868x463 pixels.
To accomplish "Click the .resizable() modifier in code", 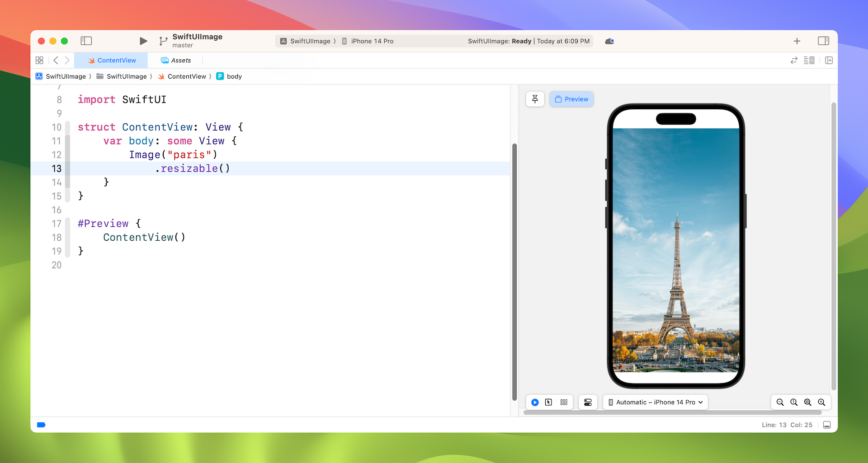I will pos(193,168).
